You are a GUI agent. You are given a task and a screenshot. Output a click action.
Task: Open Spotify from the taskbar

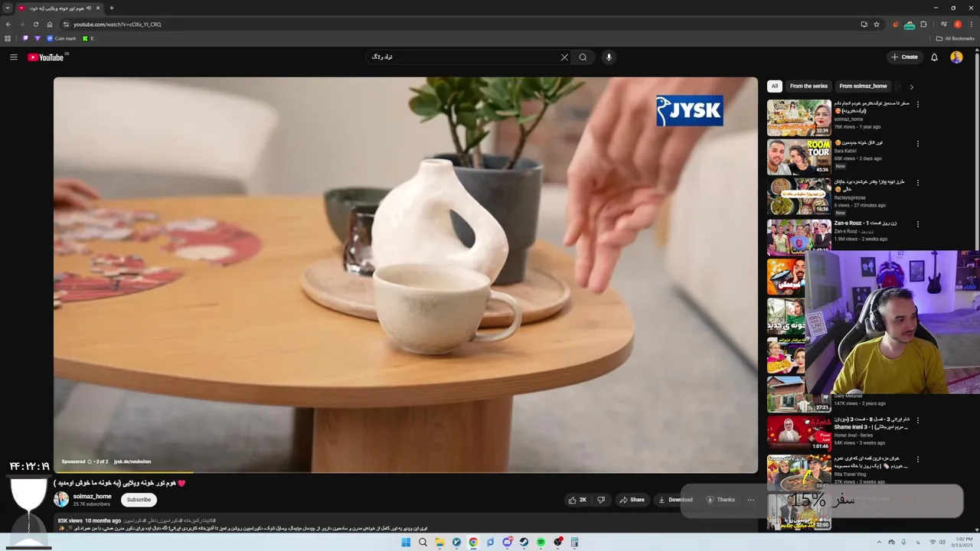(x=541, y=543)
